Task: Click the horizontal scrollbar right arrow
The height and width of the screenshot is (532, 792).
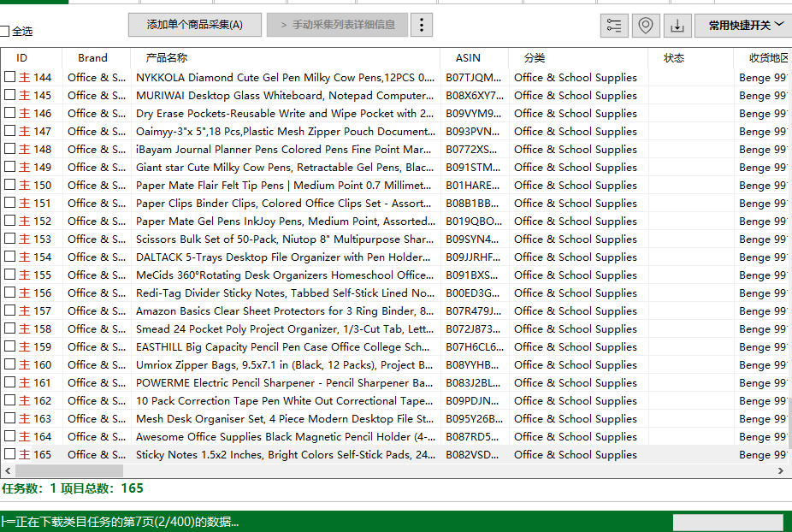Action: [780, 471]
